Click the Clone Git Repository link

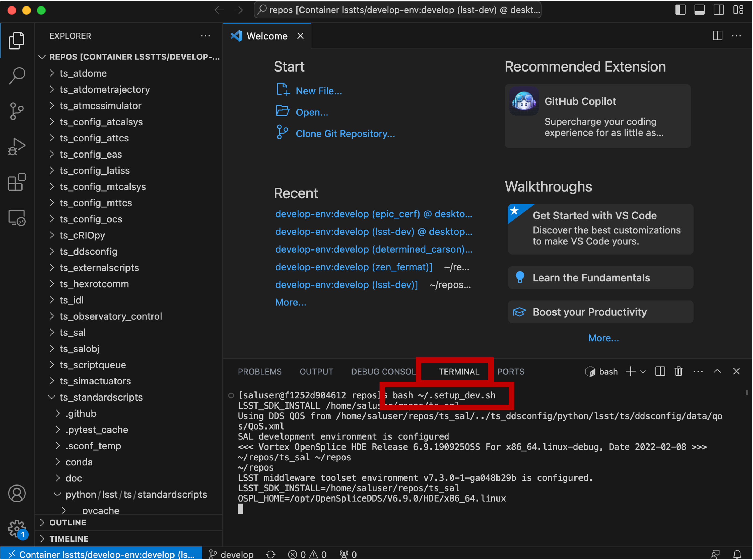pyautogui.click(x=345, y=133)
